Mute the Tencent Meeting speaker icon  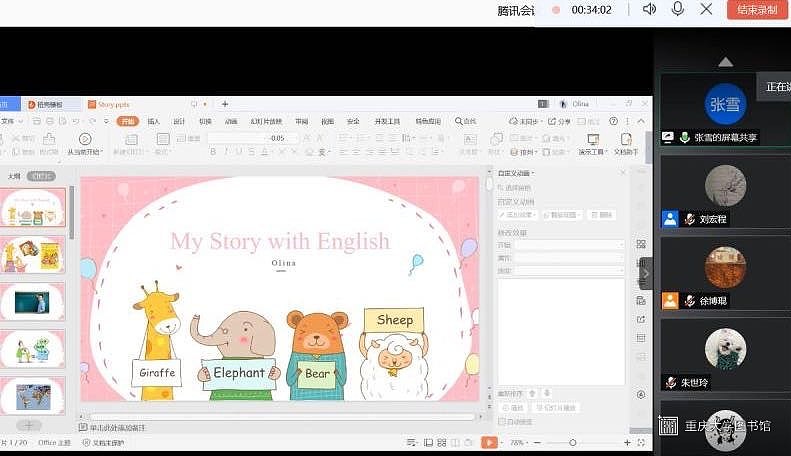point(649,9)
